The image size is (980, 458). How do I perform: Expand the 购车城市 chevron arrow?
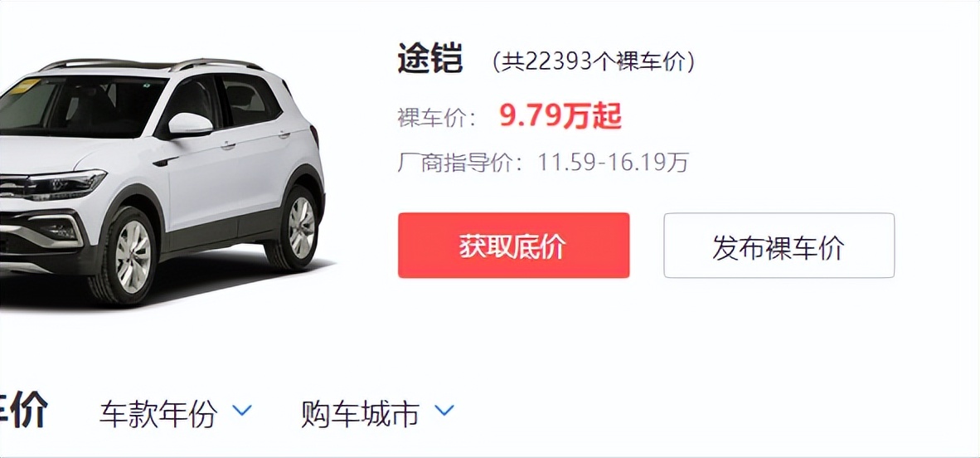point(444,411)
